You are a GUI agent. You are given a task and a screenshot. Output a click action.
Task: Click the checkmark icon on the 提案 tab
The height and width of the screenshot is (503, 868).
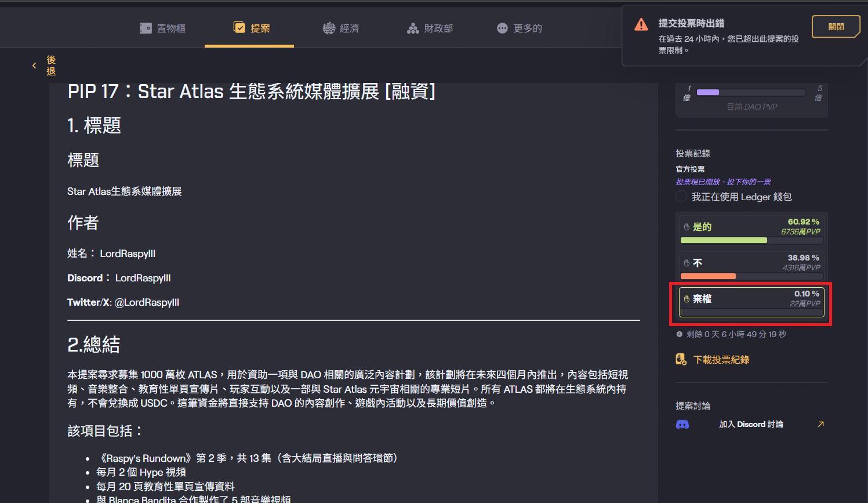point(239,27)
